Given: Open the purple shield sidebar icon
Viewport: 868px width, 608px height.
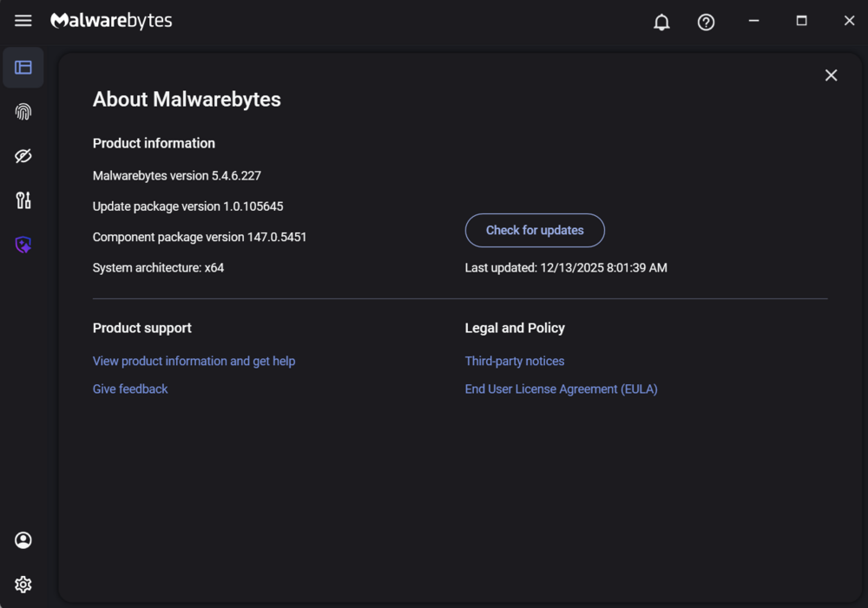Looking at the screenshot, I should (23, 245).
